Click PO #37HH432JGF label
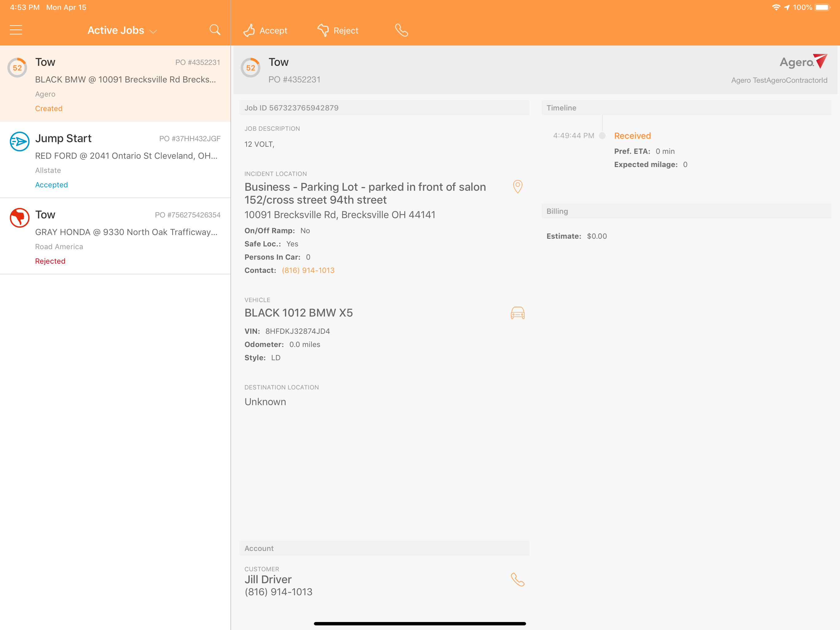840x630 pixels. click(x=190, y=139)
